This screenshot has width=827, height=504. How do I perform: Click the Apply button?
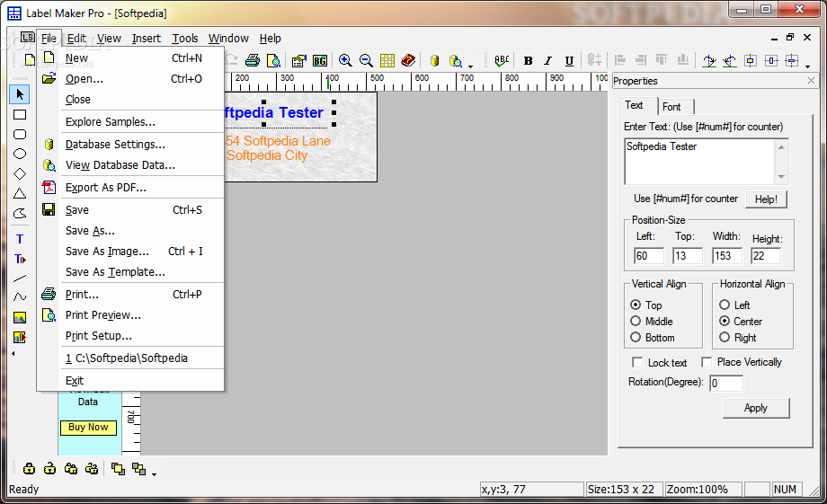756,408
